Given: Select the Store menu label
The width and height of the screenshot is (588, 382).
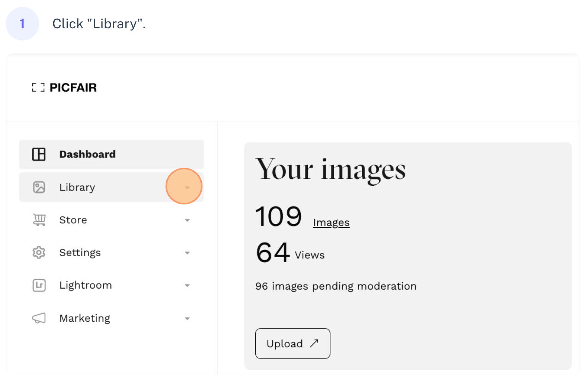Looking at the screenshot, I should 73,220.
